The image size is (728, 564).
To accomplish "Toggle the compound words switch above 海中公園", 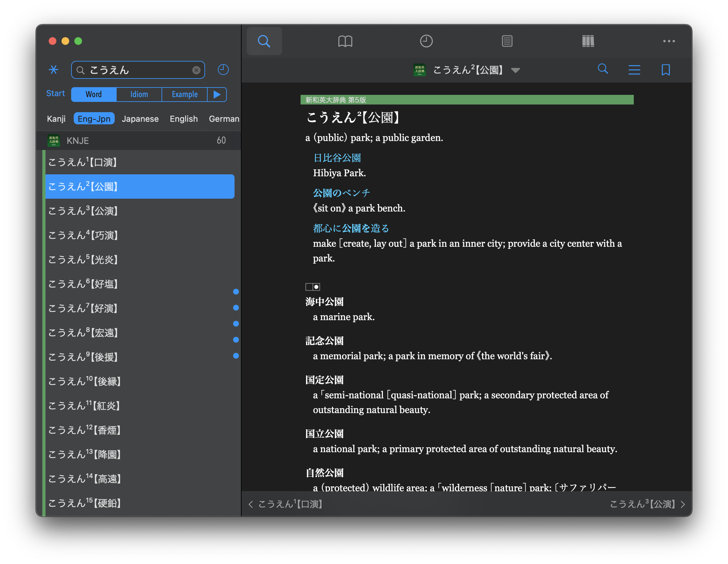I will (313, 287).
